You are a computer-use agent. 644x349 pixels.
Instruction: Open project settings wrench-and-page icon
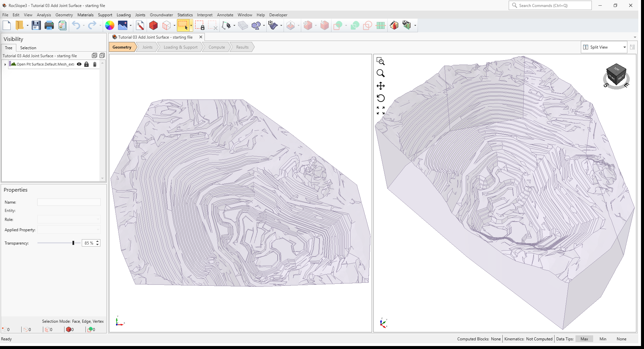click(x=140, y=25)
